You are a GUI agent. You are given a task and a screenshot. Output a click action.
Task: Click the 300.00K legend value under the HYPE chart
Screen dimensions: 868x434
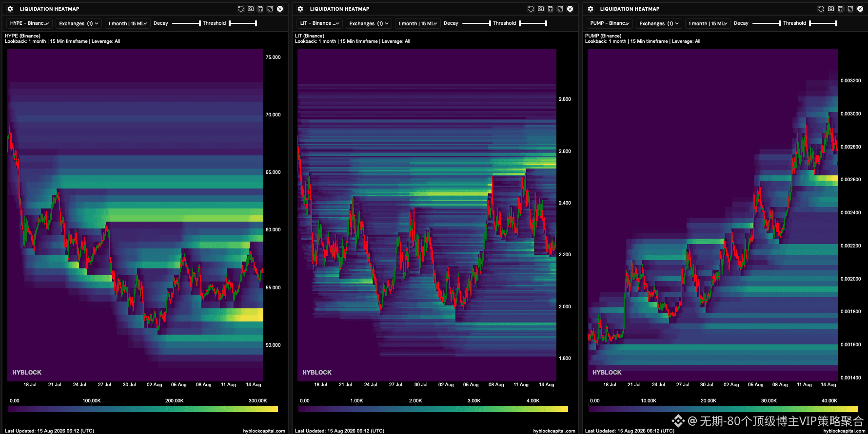258,401
